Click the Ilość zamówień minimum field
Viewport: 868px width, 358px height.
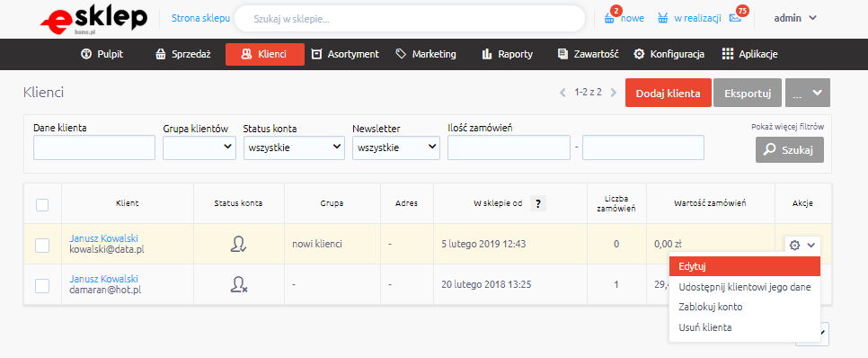pyautogui.click(x=509, y=148)
